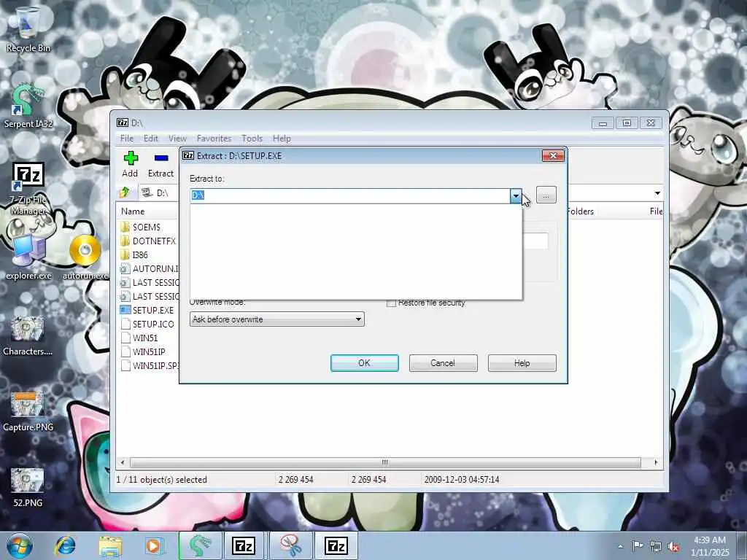Screen dimensions: 747x560
Task: Click the green Add toolbar icon
Action: tap(131, 158)
